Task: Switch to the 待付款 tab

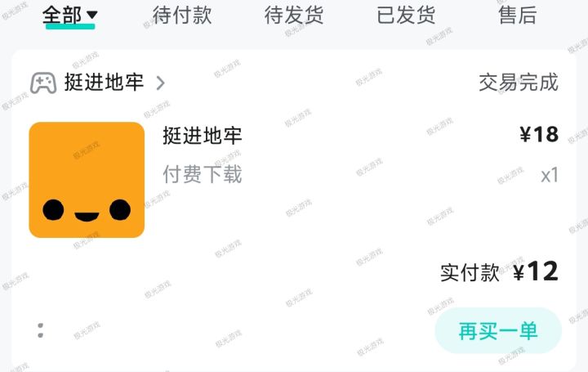Action: [182, 16]
